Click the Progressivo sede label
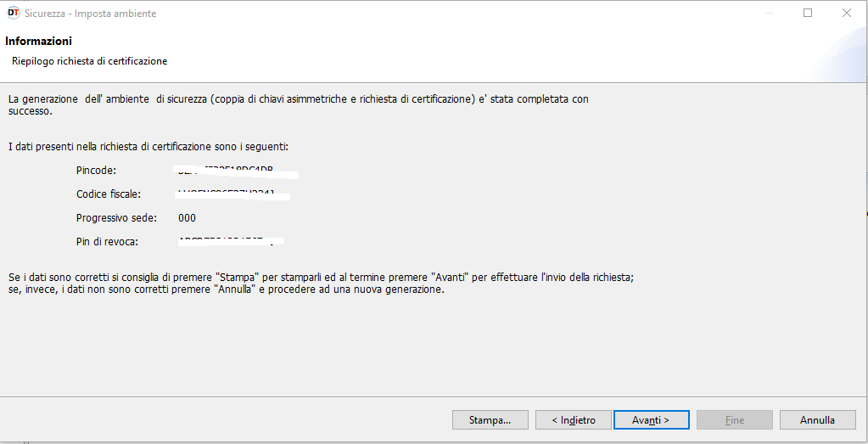The height and width of the screenshot is (444, 868). pyautogui.click(x=117, y=218)
